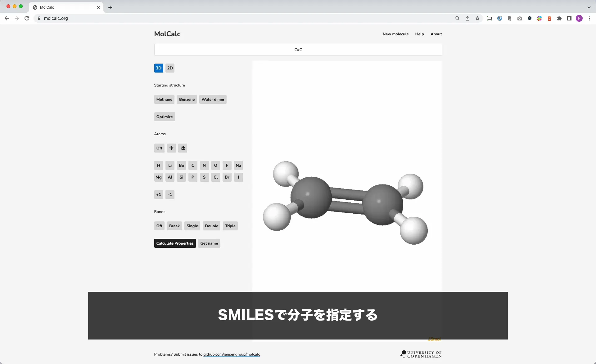Viewport: 596px width, 364px height.
Task: Select the Lithium Li atom
Action: coord(170,165)
